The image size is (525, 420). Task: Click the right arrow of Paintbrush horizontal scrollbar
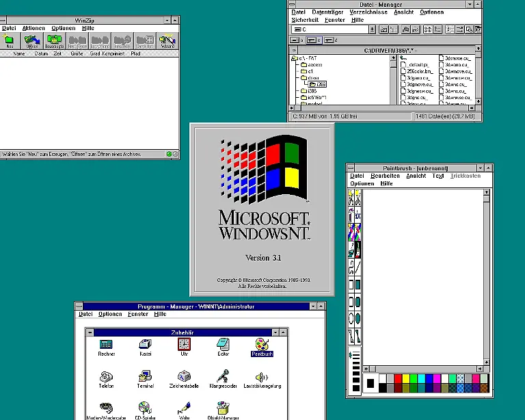click(x=480, y=369)
